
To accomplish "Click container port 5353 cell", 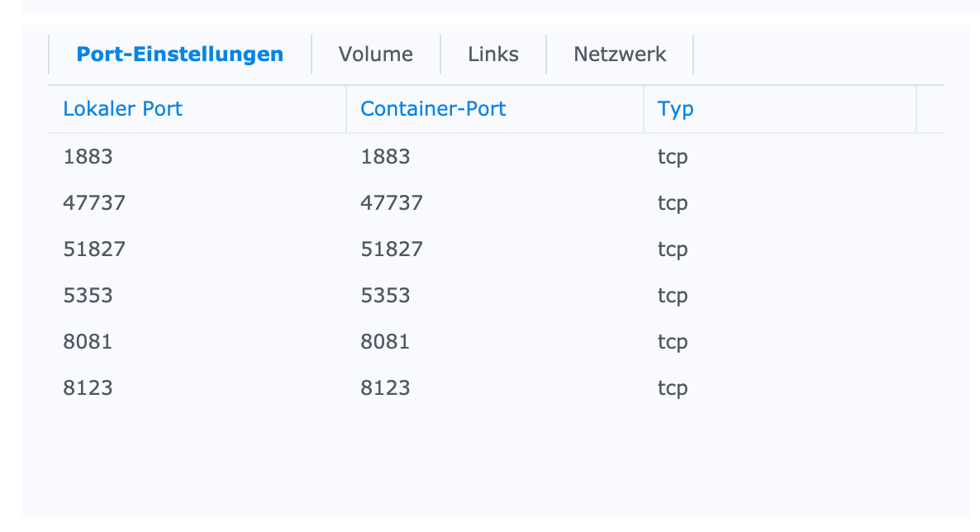I will click(385, 296).
